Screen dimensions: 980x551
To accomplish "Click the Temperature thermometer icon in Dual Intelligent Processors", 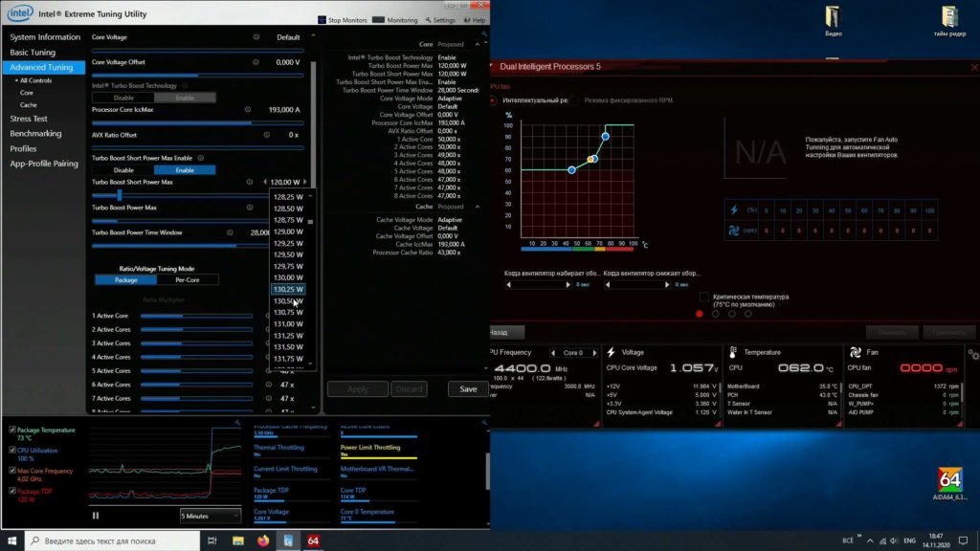I will coord(733,352).
